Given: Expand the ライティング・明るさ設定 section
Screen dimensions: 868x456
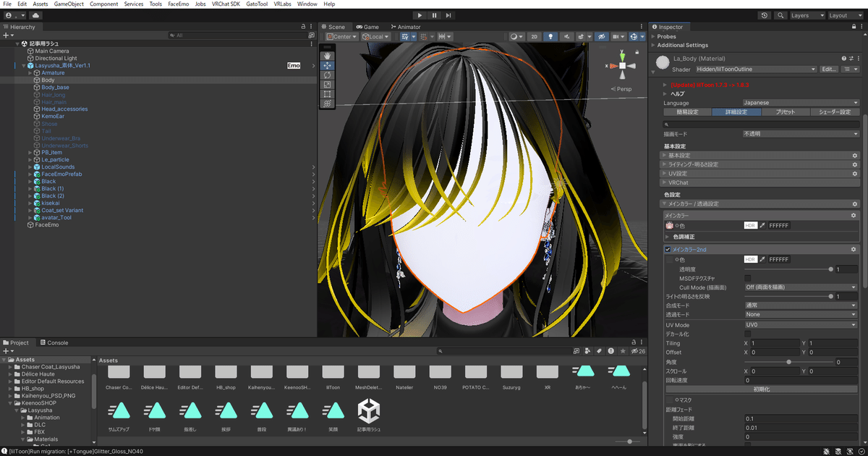Looking at the screenshot, I should pyautogui.click(x=761, y=164).
